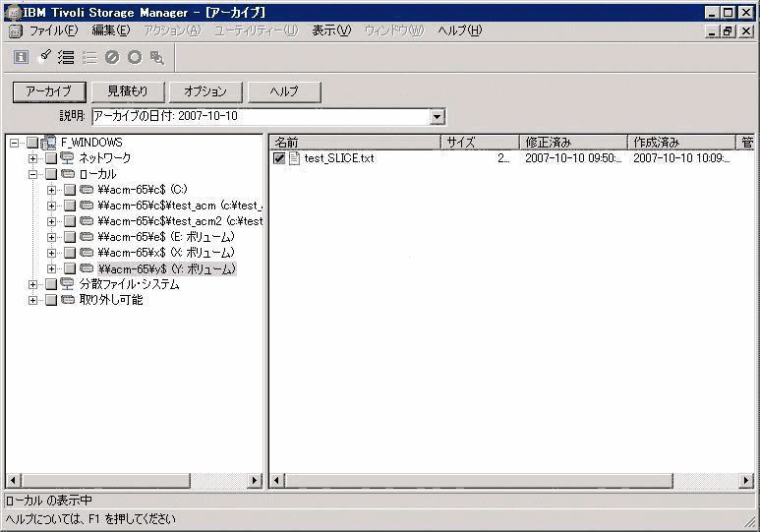Check the ネットワーク checkbox

[51, 158]
